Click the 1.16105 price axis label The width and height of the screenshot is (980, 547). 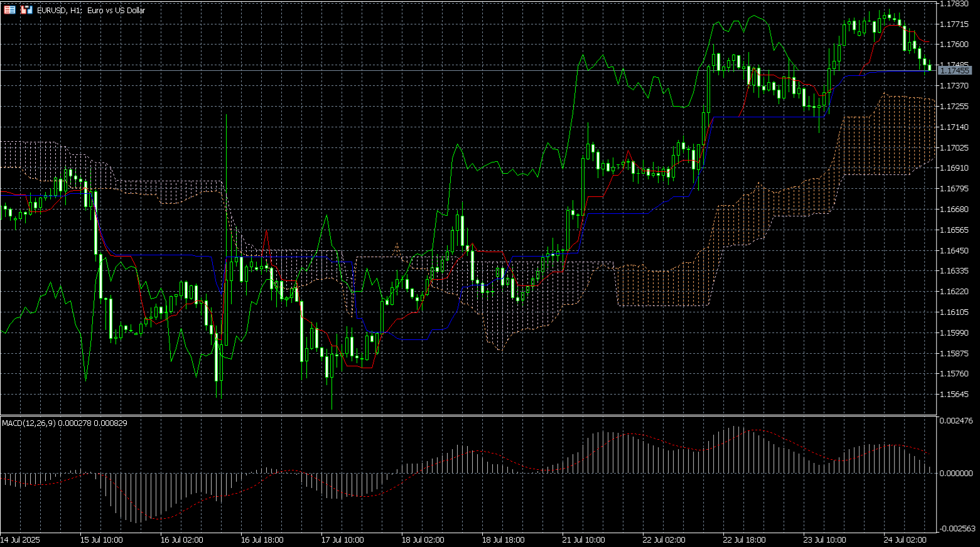pos(954,312)
